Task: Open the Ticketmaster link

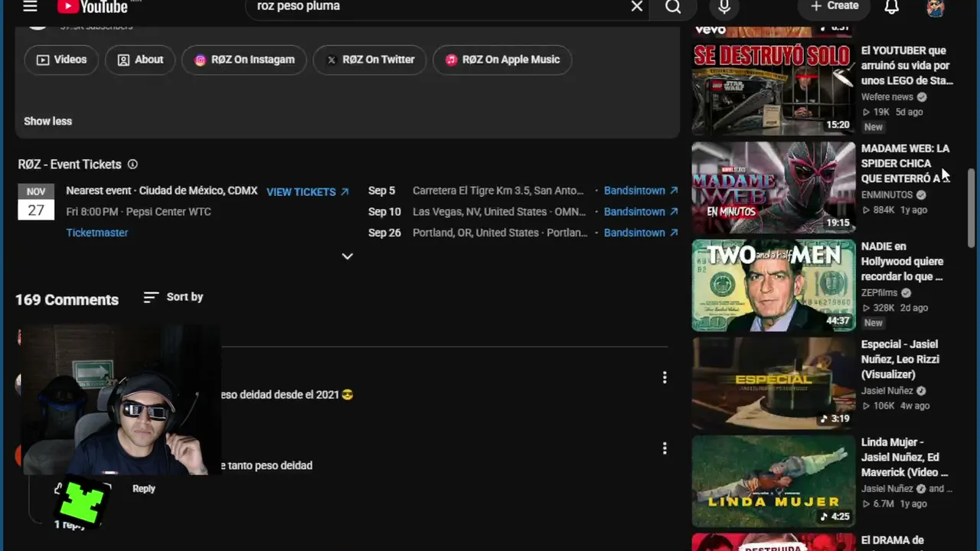Action: (x=97, y=233)
